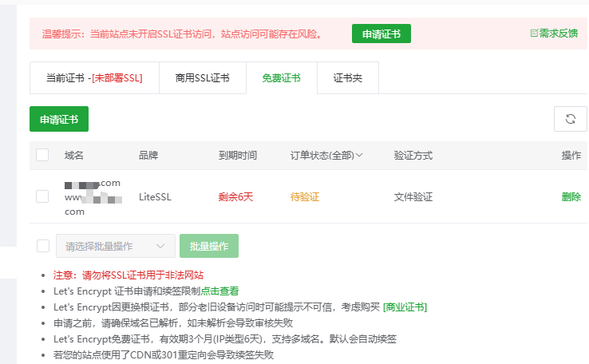Click the refresh icon button
The width and height of the screenshot is (589, 364).
click(x=571, y=119)
